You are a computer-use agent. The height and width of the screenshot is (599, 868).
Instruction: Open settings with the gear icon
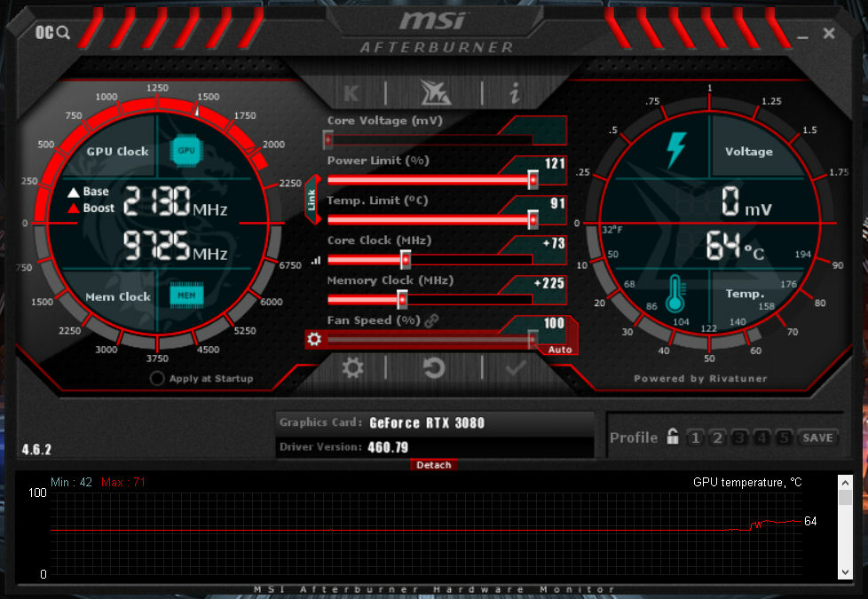pos(352,367)
